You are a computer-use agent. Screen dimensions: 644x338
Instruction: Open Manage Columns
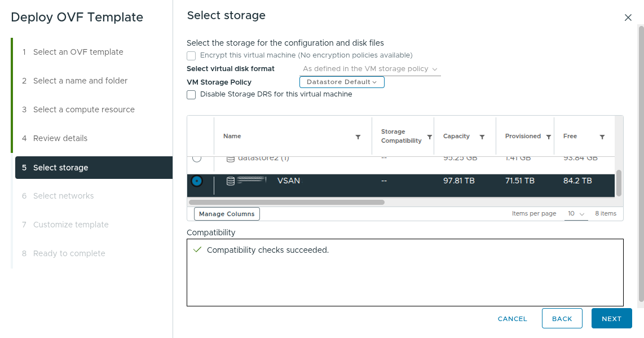pos(226,213)
